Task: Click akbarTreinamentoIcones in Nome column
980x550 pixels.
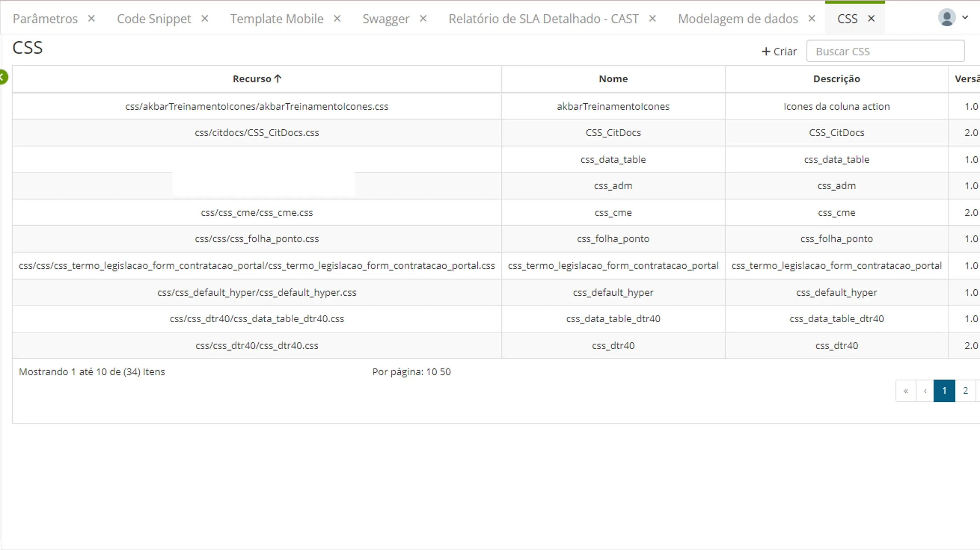Action: click(613, 106)
